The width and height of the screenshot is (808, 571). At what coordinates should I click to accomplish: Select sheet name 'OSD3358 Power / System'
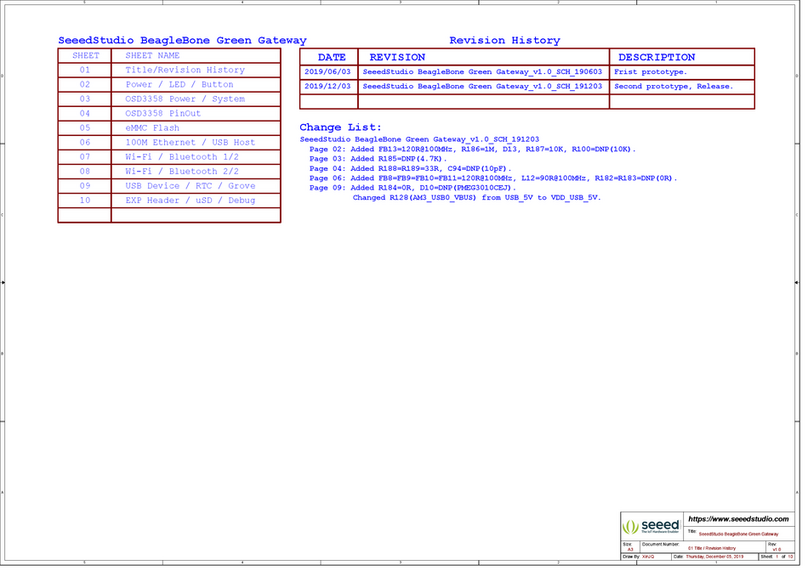point(185,99)
